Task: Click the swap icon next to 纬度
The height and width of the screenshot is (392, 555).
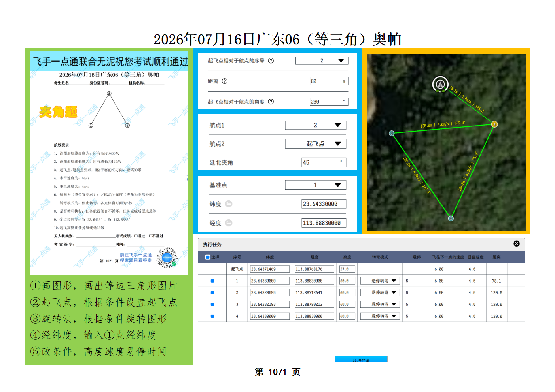Action: pos(229,204)
